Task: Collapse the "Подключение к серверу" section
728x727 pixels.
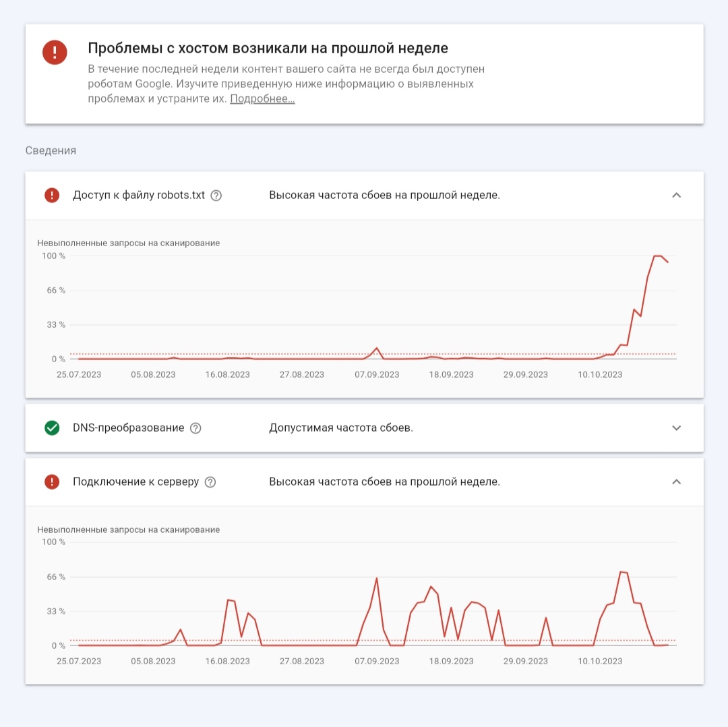Action: (677, 482)
